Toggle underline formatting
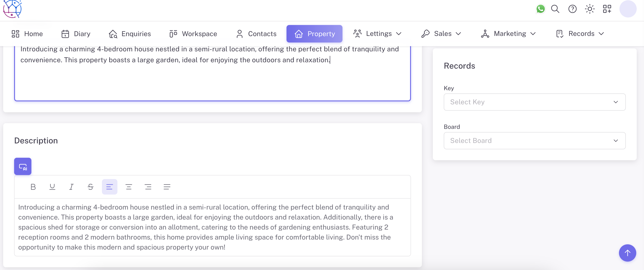 [x=52, y=187]
